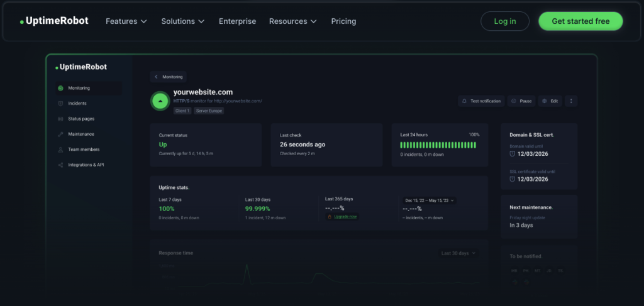Click the lock icon beside Upgrade now
This screenshot has width=644, height=306.
click(330, 217)
